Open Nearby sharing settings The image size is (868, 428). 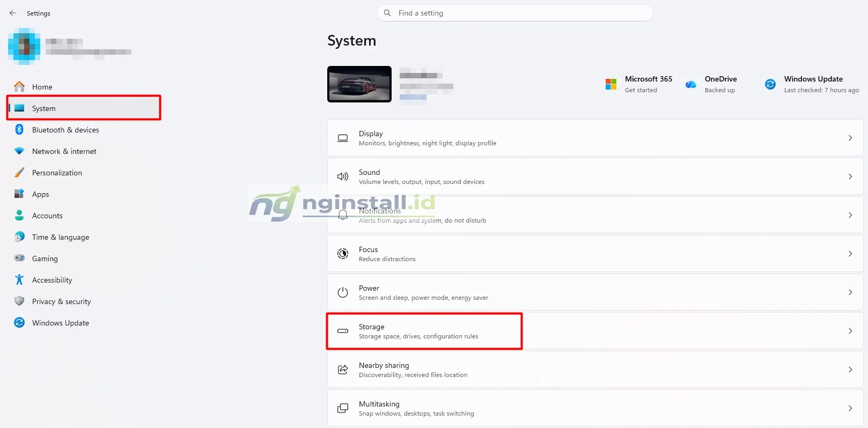595,370
